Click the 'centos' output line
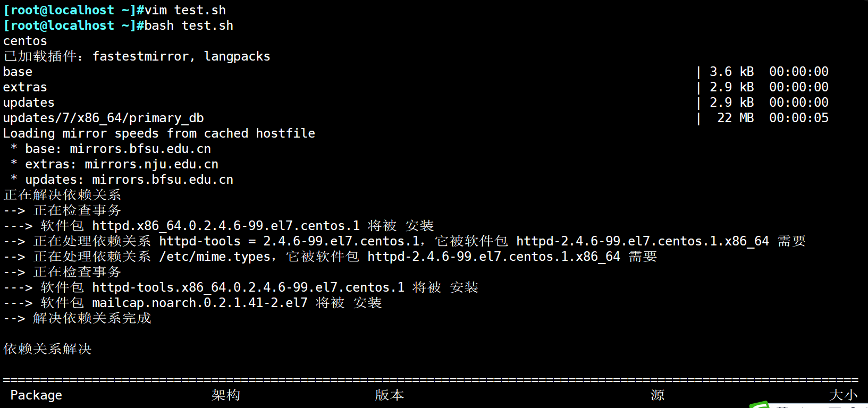 click(25, 41)
